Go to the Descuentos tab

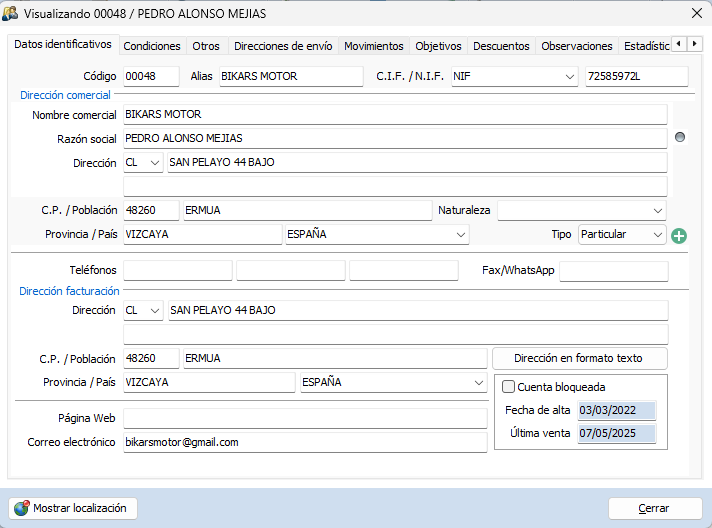(501, 46)
